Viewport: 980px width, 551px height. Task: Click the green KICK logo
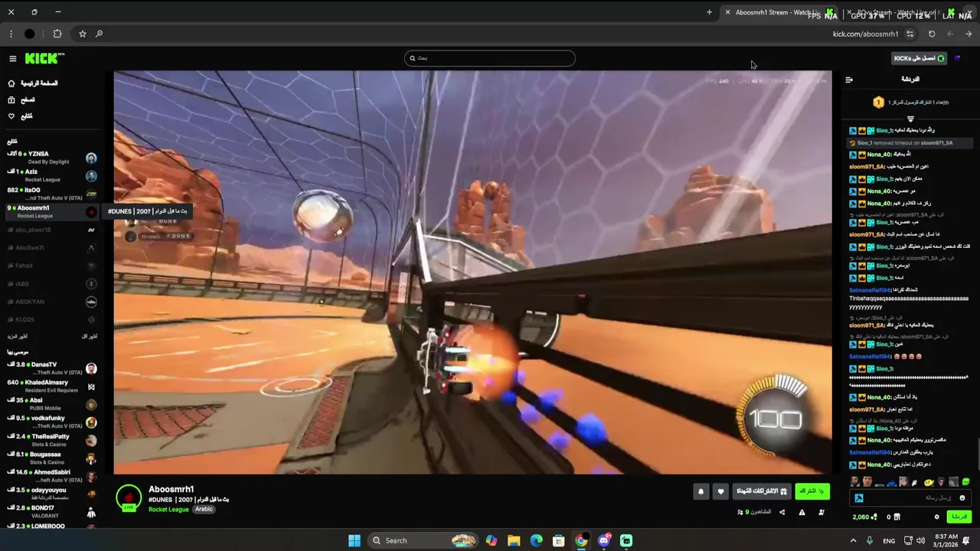pos(44,58)
